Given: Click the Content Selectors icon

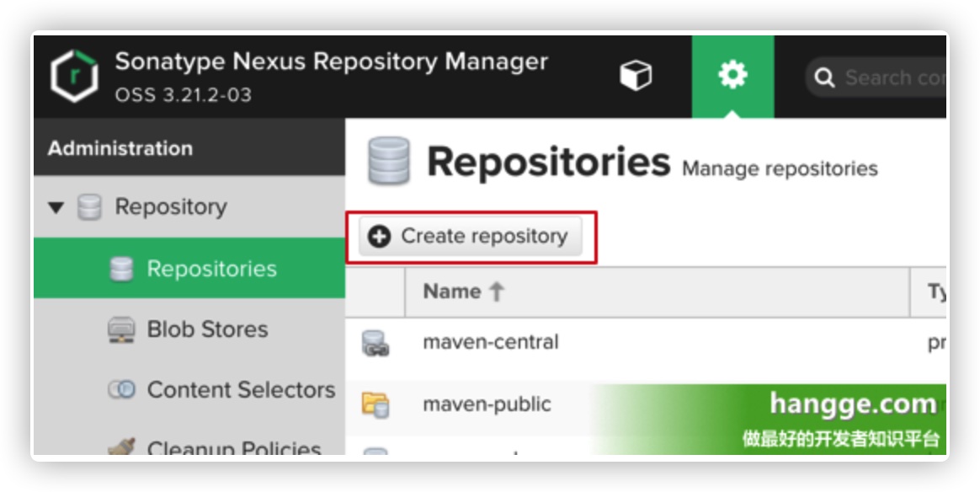Looking at the screenshot, I should pos(121,390).
